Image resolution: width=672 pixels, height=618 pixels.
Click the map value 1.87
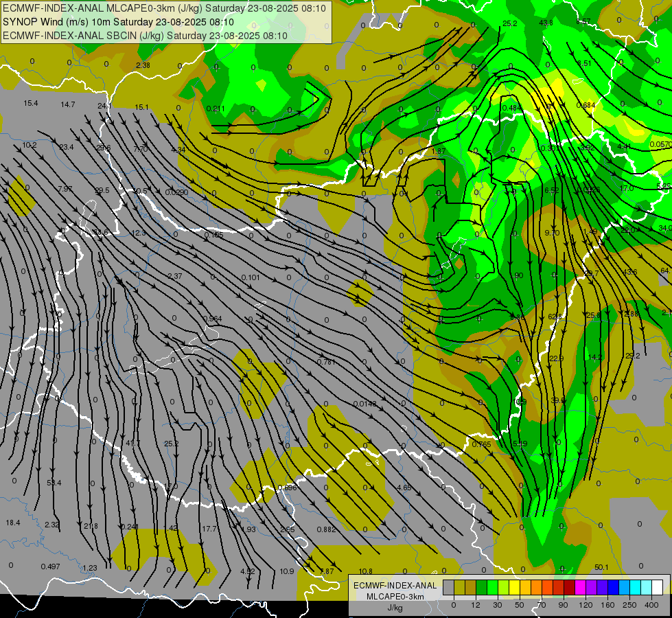(439, 151)
